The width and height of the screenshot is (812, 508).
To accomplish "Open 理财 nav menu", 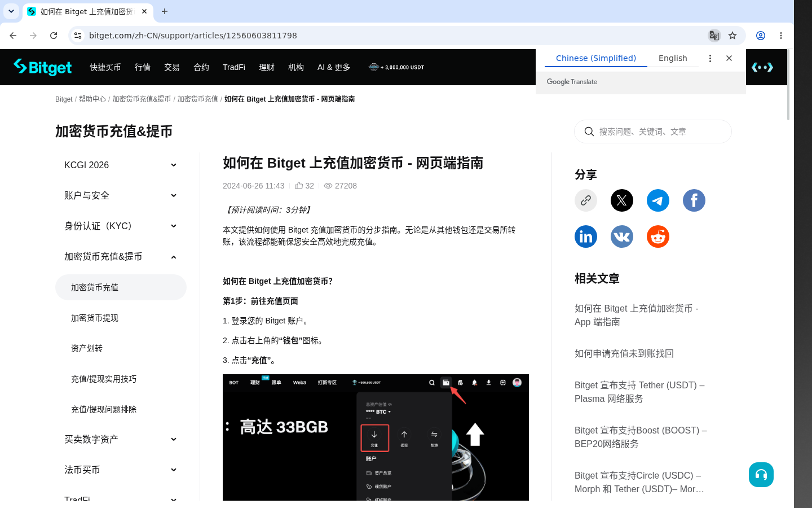I will (x=267, y=67).
